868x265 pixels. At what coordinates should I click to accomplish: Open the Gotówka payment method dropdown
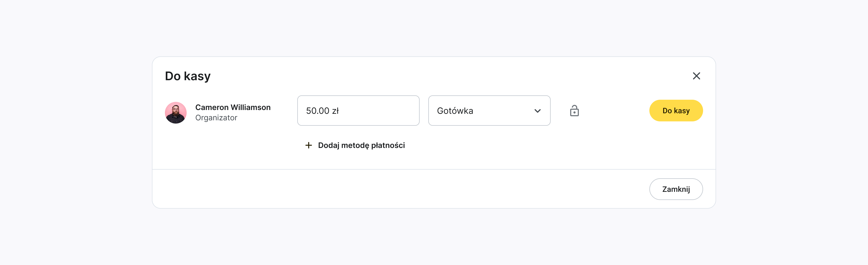[489, 111]
